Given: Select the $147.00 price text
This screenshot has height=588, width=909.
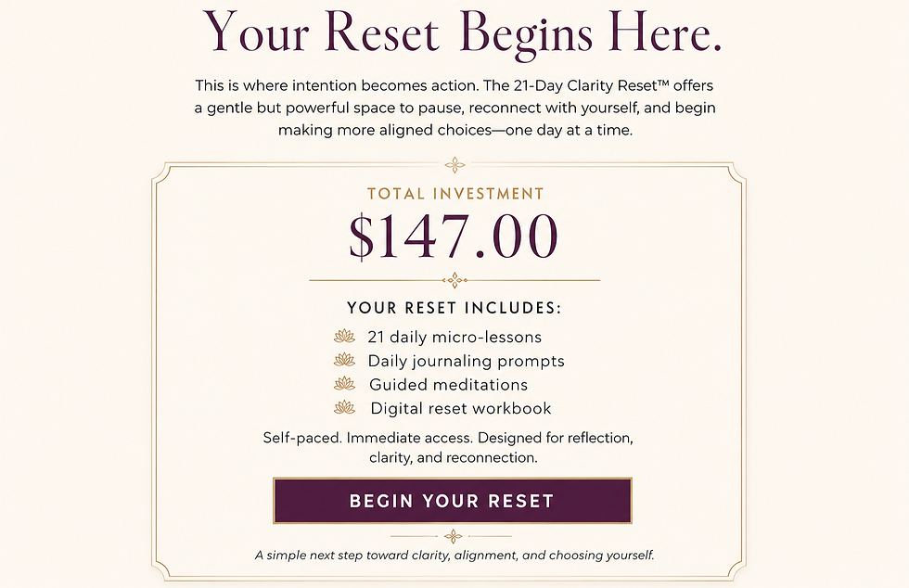Looking at the screenshot, I should (454, 236).
